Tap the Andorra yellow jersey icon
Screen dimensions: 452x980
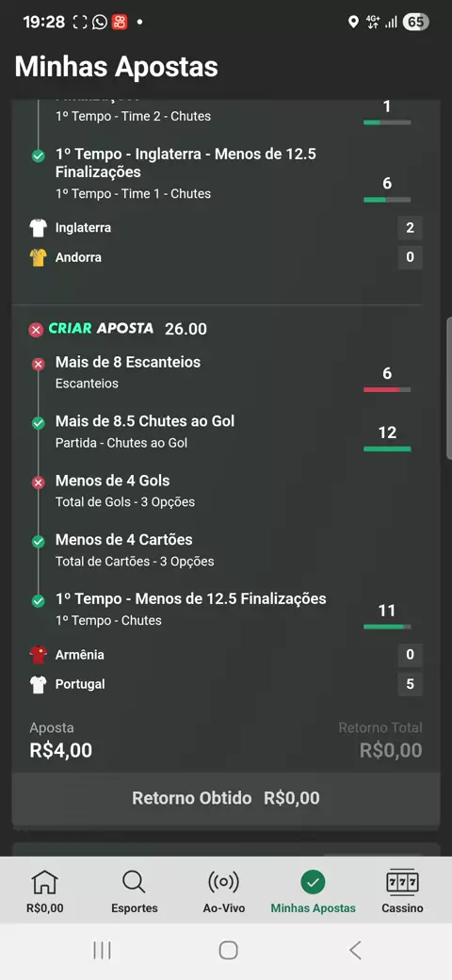tap(38, 257)
